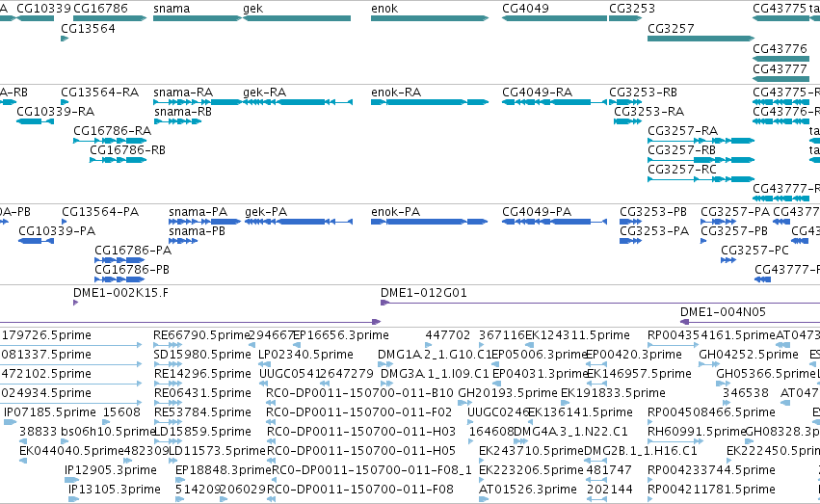
Task: Click the CG16786-PB protein label
Action: coord(132,270)
